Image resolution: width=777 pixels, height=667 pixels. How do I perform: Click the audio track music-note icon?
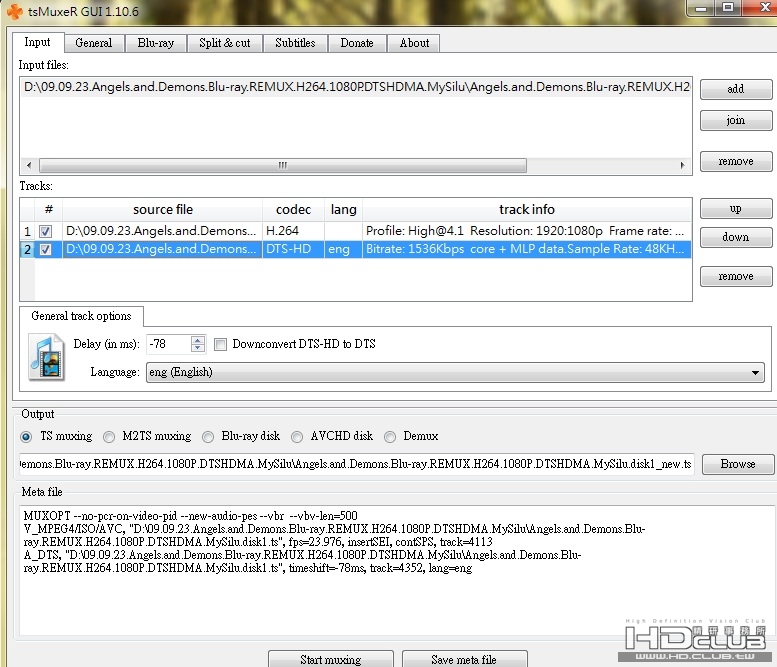[x=47, y=357]
